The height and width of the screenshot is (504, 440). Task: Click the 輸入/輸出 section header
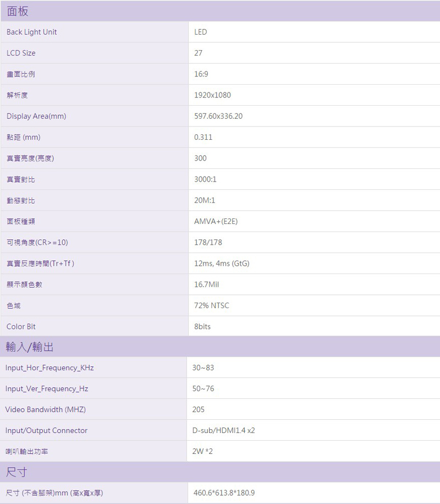tap(30, 347)
